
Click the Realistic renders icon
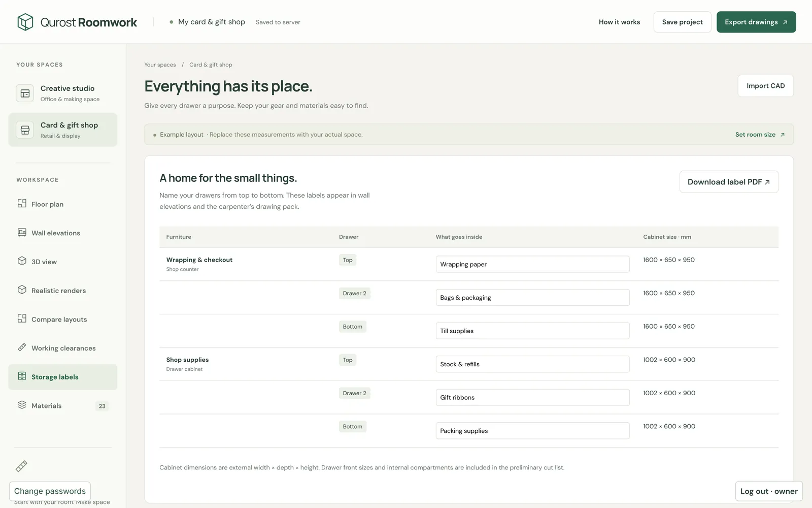[22, 290]
